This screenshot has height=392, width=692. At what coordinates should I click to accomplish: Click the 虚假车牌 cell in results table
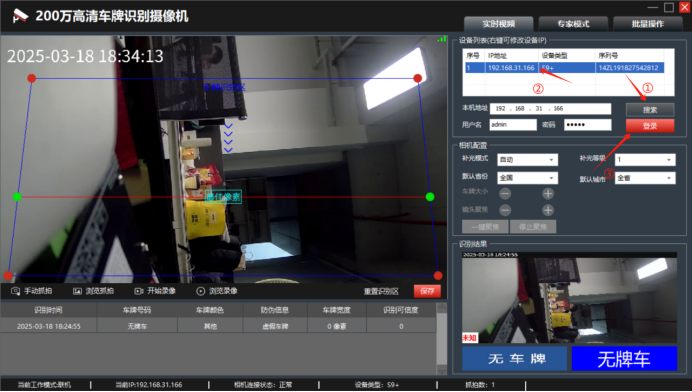(275, 326)
